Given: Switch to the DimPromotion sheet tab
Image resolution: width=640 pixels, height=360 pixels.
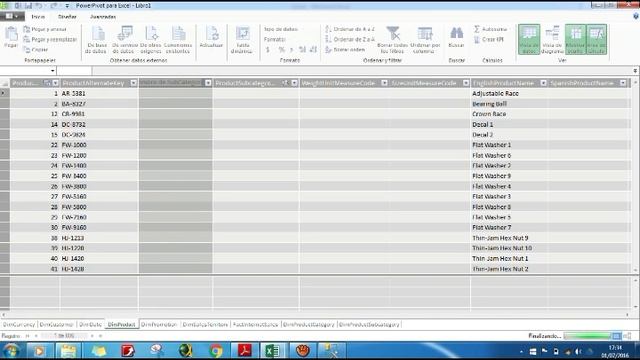Looking at the screenshot, I should click(x=159, y=324).
